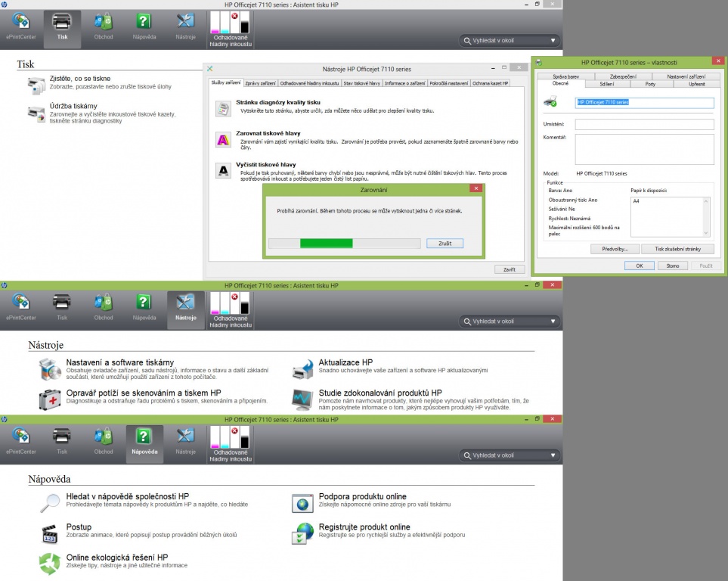Click Nástroje icon in the Tisk section window
This screenshot has height=581, width=728.
pyautogui.click(x=185, y=27)
